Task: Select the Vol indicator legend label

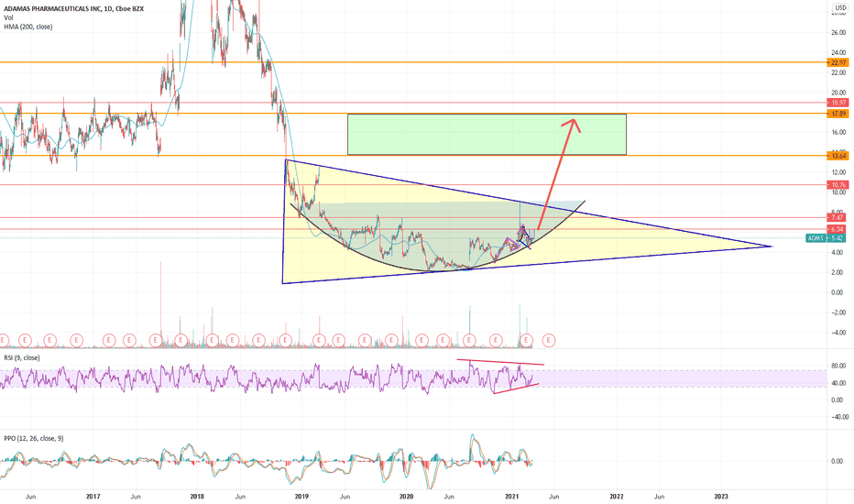Action: 9,18
